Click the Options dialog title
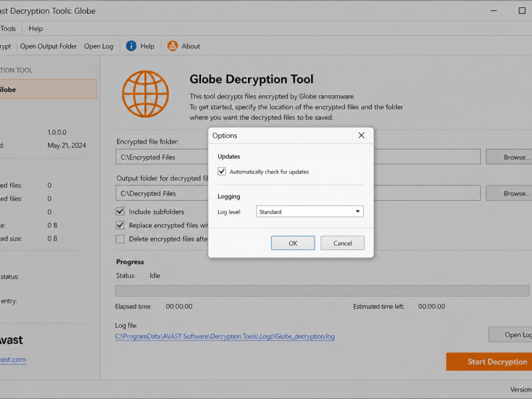532x399 pixels. tap(225, 136)
